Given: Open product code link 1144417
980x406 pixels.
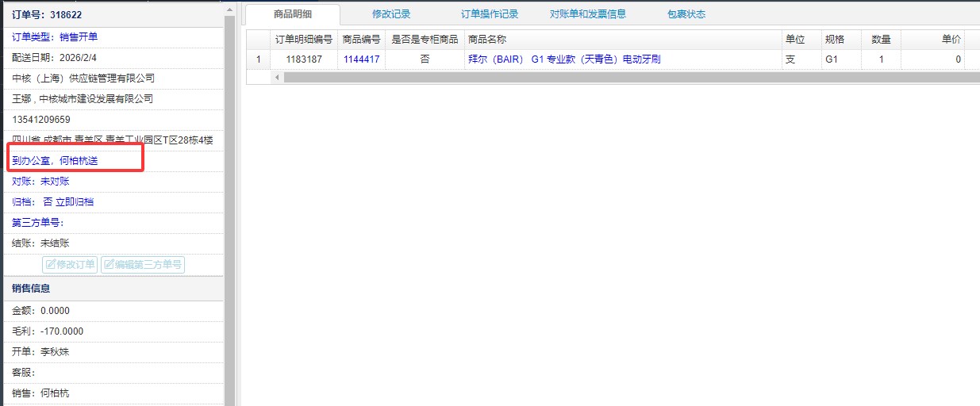Looking at the screenshot, I should pos(361,59).
